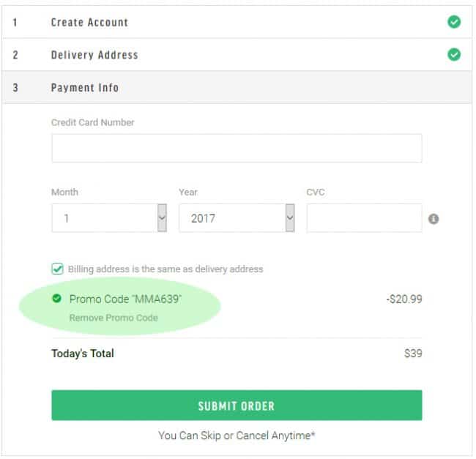
Task: Open the Year dropdown arrow
Action: (x=290, y=218)
